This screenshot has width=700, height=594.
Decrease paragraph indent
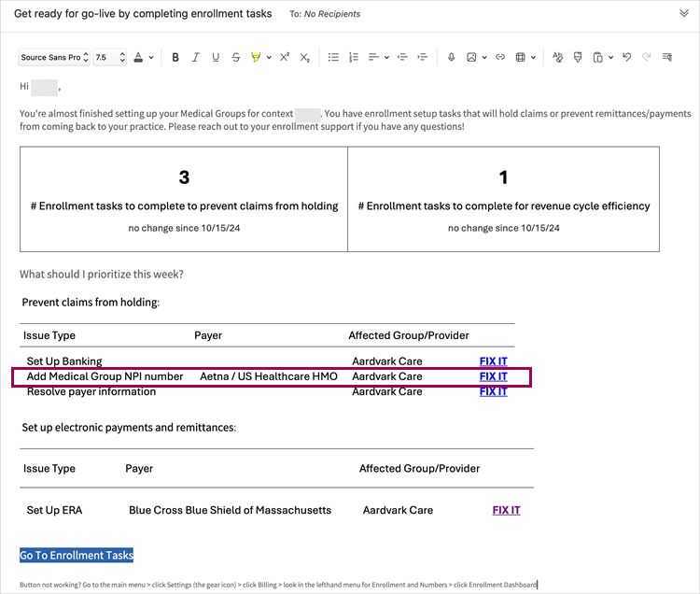click(402, 57)
